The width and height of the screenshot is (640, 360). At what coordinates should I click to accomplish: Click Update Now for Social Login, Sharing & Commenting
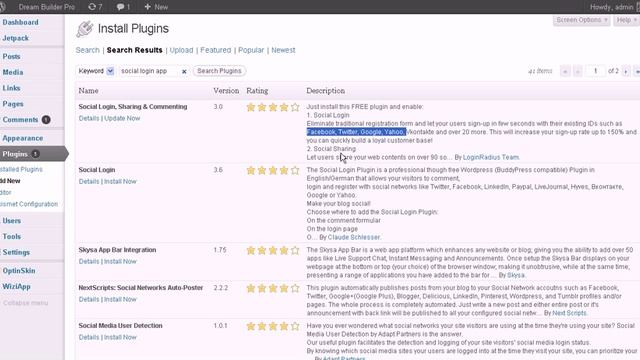[122, 118]
